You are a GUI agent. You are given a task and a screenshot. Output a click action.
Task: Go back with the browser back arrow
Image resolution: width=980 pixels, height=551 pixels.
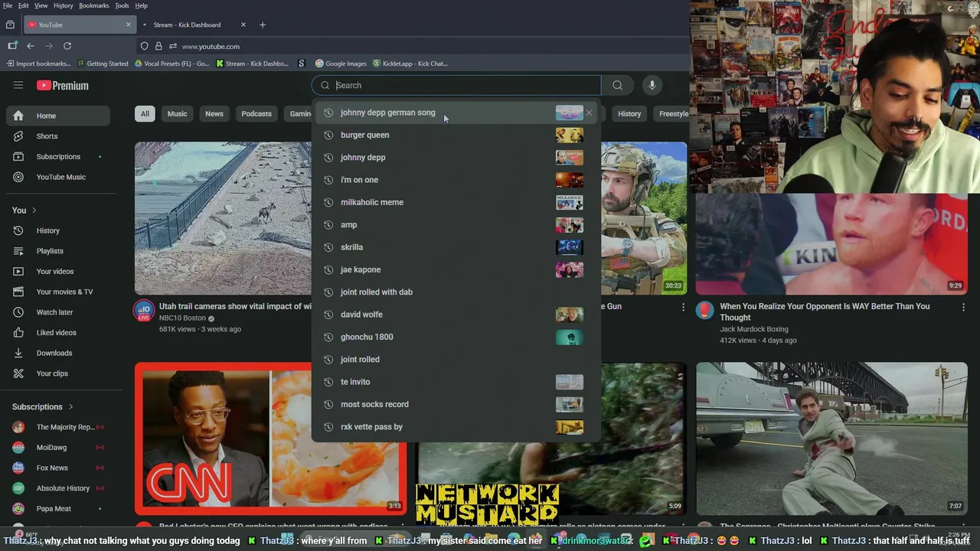pos(31,46)
